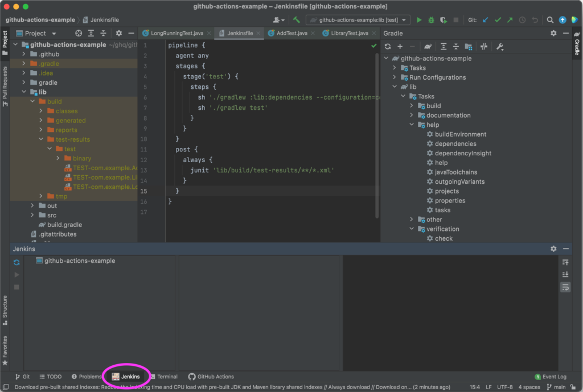This screenshot has width=583, height=392.
Task: Open the Git tool window
Action: [x=22, y=377]
